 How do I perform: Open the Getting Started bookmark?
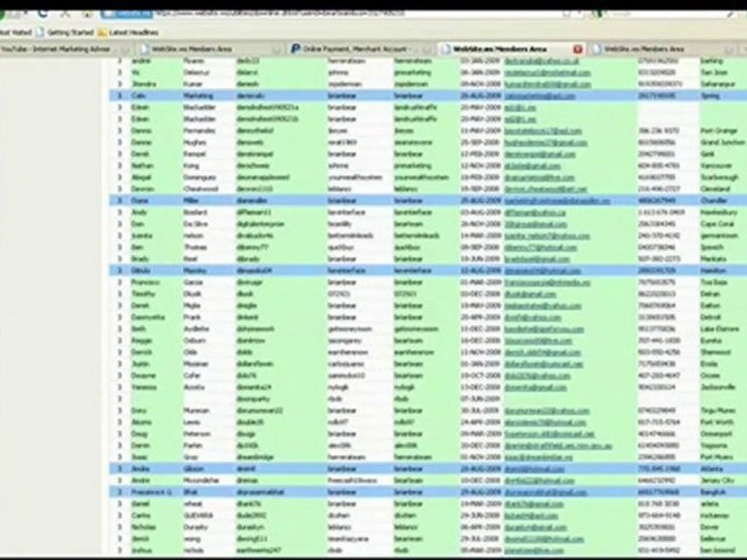65,33
